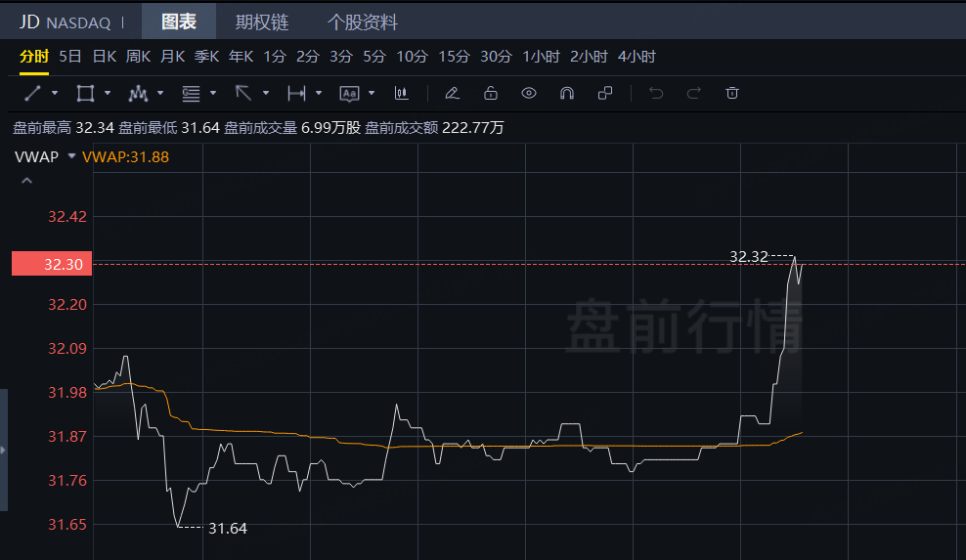The height and width of the screenshot is (560, 966).
Task: Select the 5分 interval
Action: 374,57
